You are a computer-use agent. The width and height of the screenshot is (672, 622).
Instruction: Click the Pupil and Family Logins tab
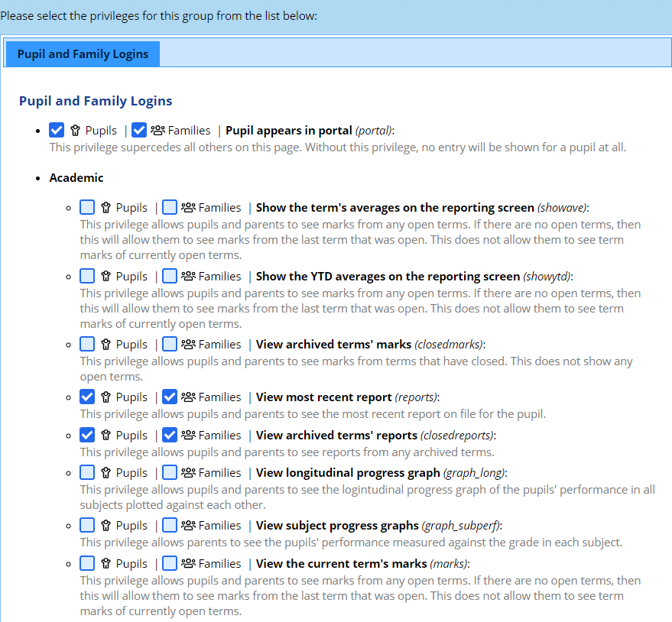coord(83,54)
